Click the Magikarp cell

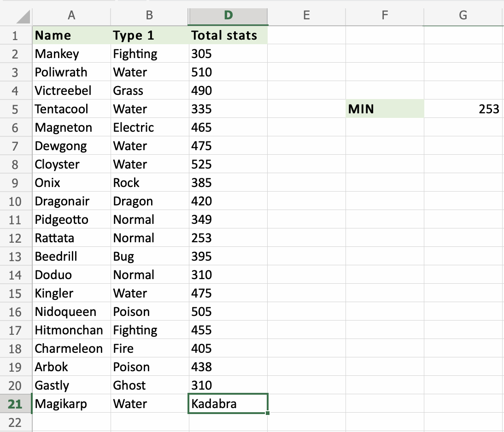click(x=71, y=404)
